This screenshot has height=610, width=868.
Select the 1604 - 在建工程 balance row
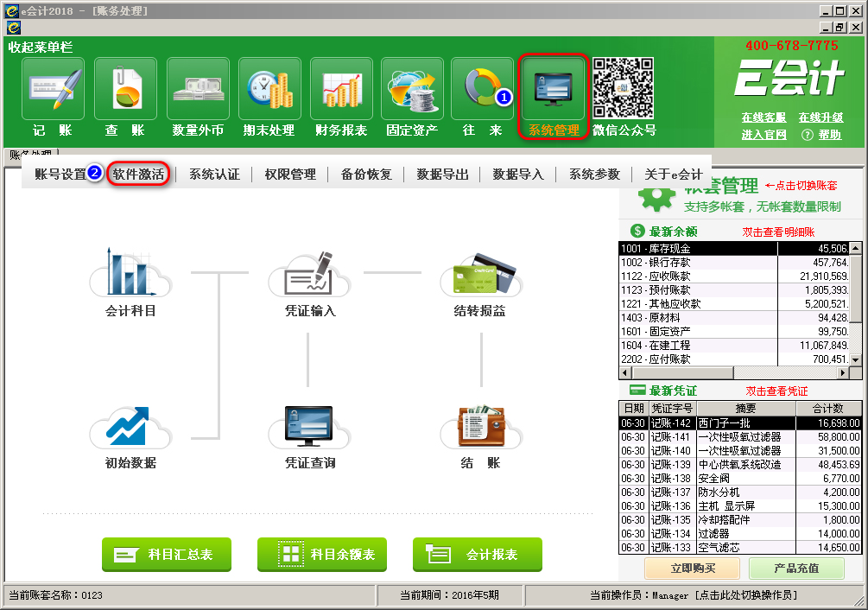point(734,346)
